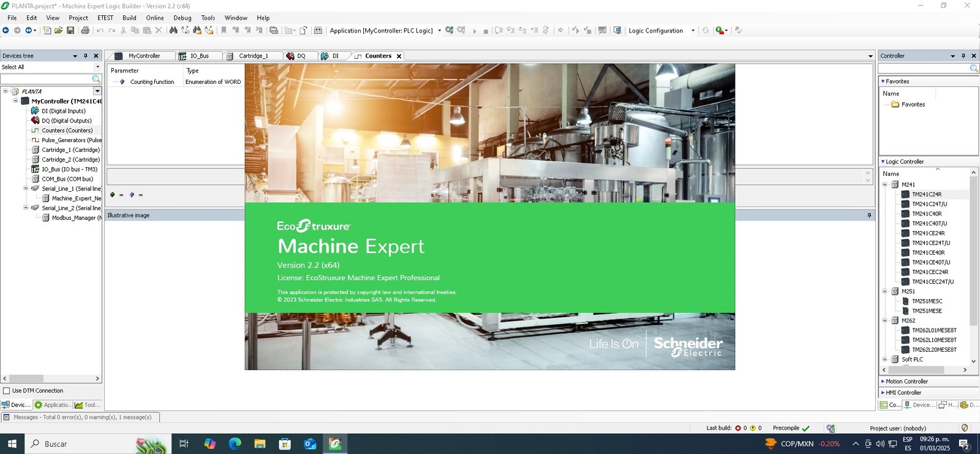980x454 pixels.
Task: Click the Precompile green checkmark icon
Action: pyautogui.click(x=805, y=428)
